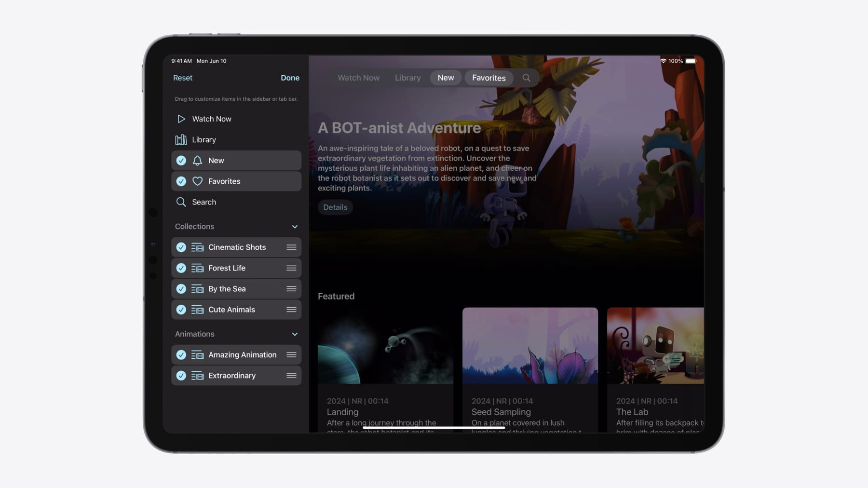This screenshot has height=488, width=868.
Task: Tap Done to finish editing sidebar
Action: [290, 78]
